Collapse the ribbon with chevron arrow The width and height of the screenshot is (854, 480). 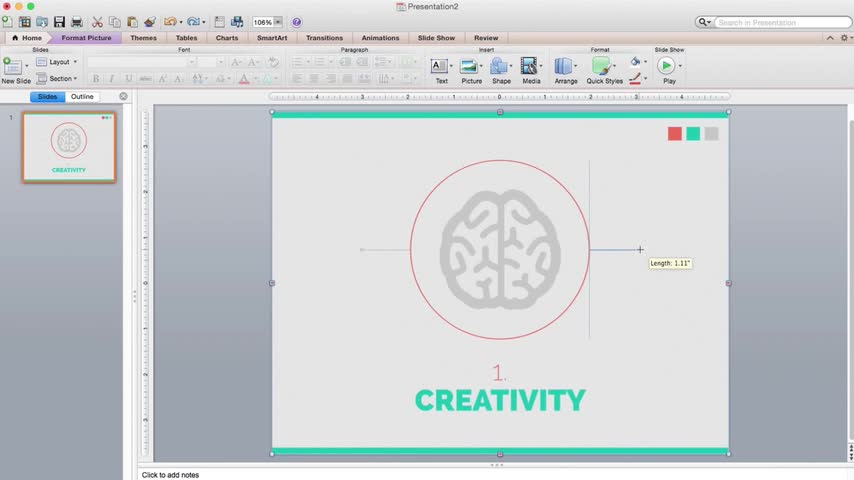click(x=830, y=38)
